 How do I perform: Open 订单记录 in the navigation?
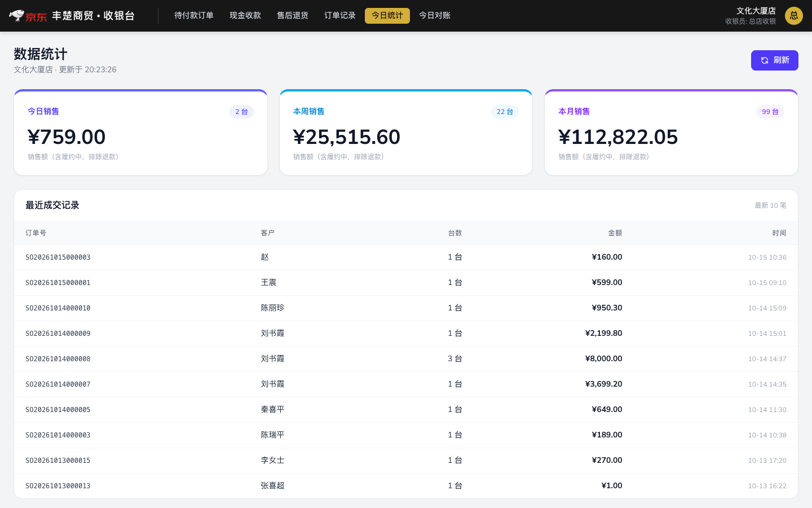pyautogui.click(x=340, y=16)
